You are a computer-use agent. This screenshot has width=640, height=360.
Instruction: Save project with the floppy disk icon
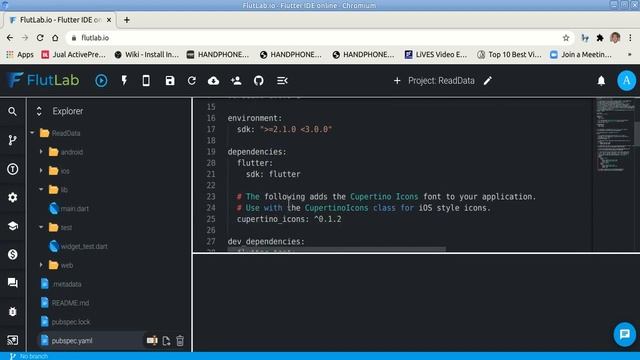coord(170,80)
